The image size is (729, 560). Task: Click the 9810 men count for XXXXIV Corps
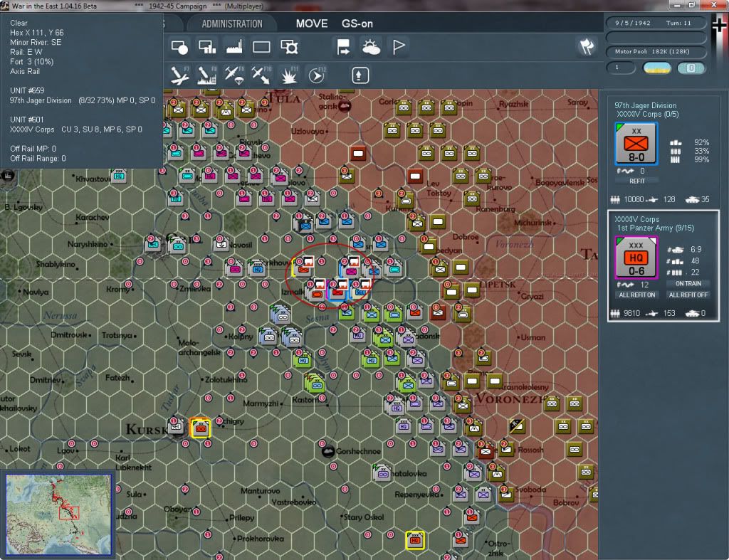(x=631, y=313)
